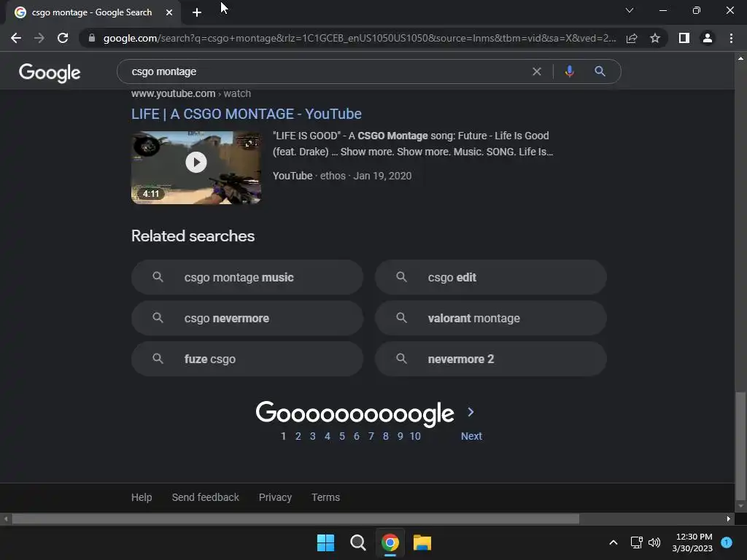This screenshot has width=747, height=560.
Task: Bookmark this page with the star
Action: [x=655, y=38]
